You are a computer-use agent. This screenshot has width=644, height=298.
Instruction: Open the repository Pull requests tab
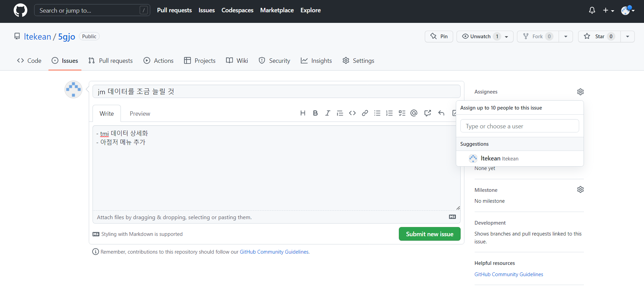tap(111, 60)
